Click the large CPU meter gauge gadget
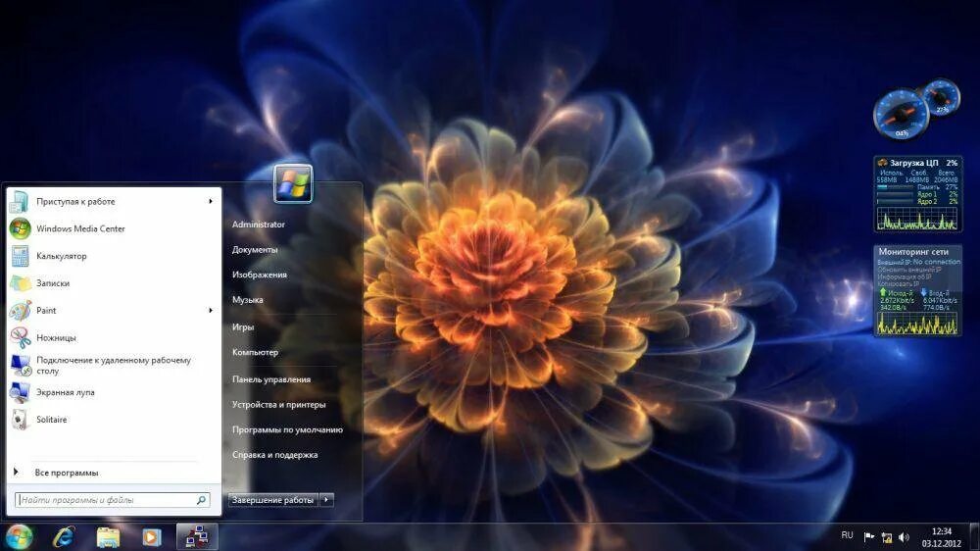 (901, 115)
